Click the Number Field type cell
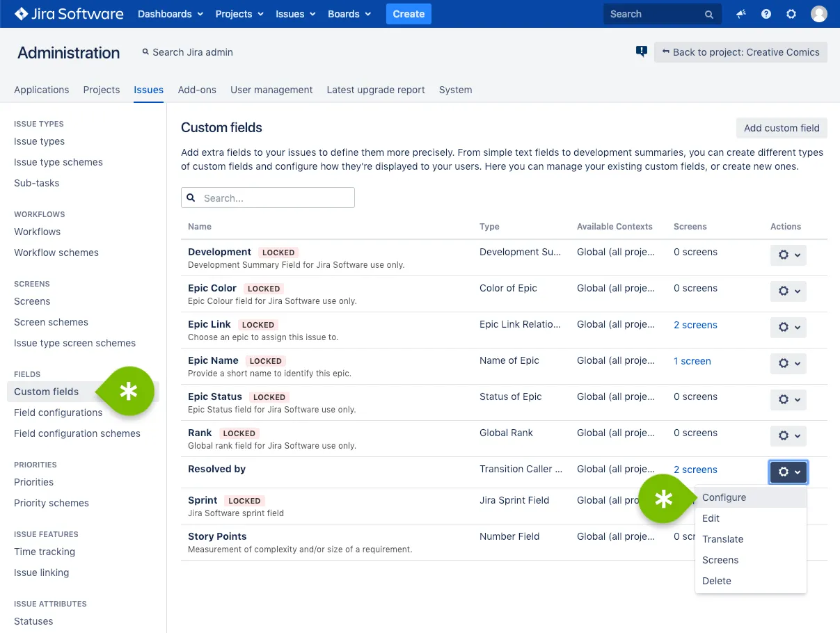 coord(509,536)
